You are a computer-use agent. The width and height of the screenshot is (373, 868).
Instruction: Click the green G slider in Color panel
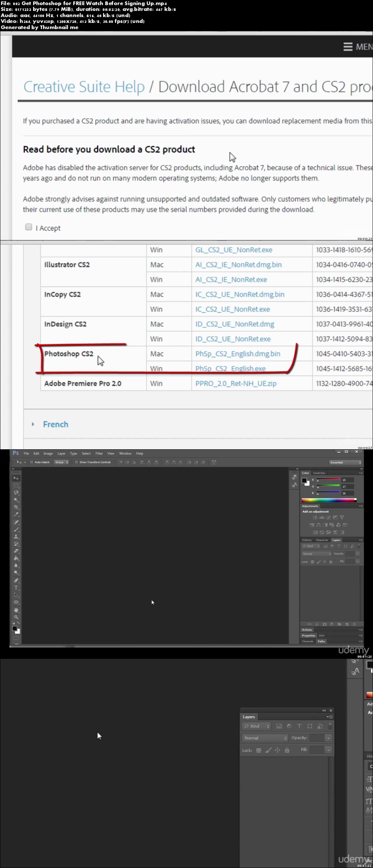(328, 486)
